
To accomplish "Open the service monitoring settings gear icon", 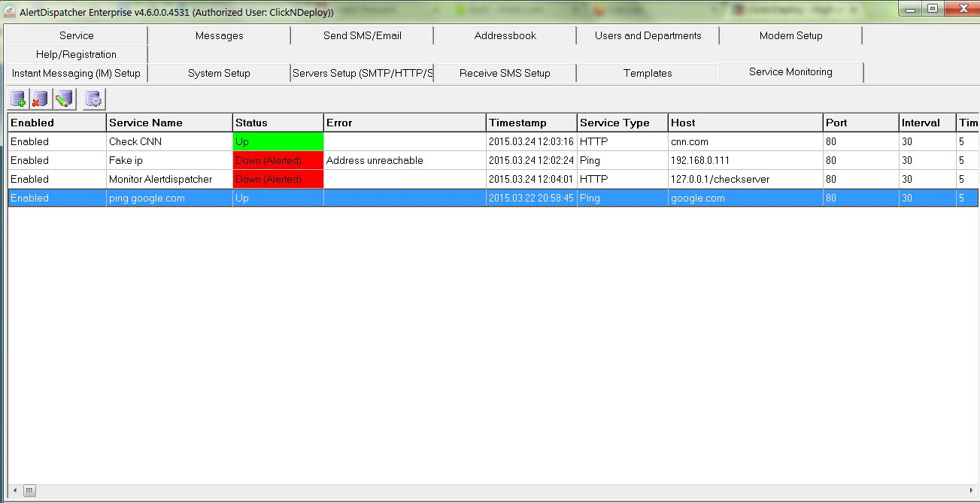I will point(94,98).
